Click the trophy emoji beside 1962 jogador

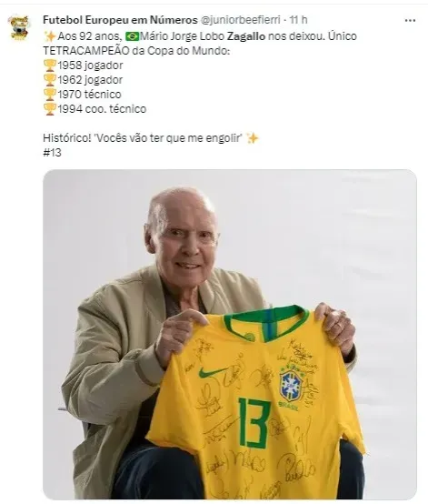(x=50, y=80)
